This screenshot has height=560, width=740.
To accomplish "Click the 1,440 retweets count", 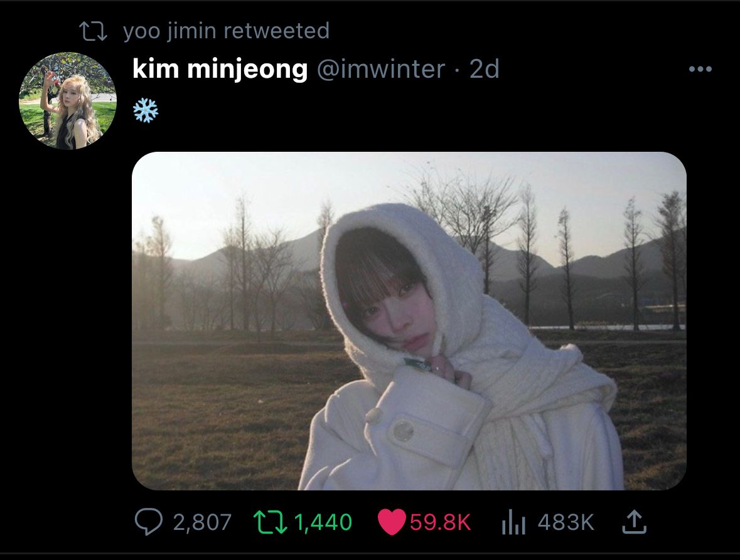I will coord(323,522).
